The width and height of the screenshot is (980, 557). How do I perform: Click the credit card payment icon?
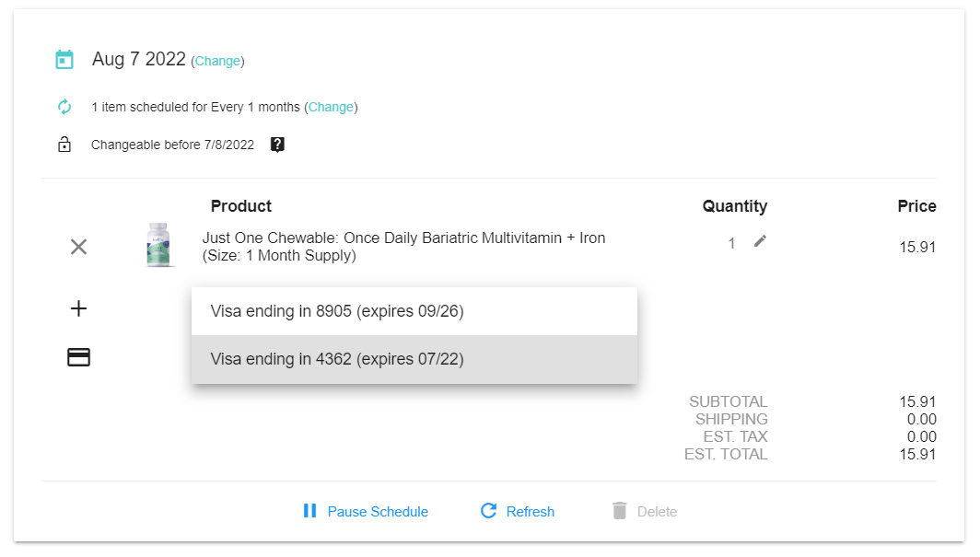tap(79, 357)
